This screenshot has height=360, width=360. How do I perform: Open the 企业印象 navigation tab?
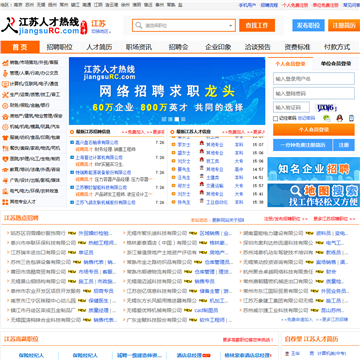click(x=218, y=47)
